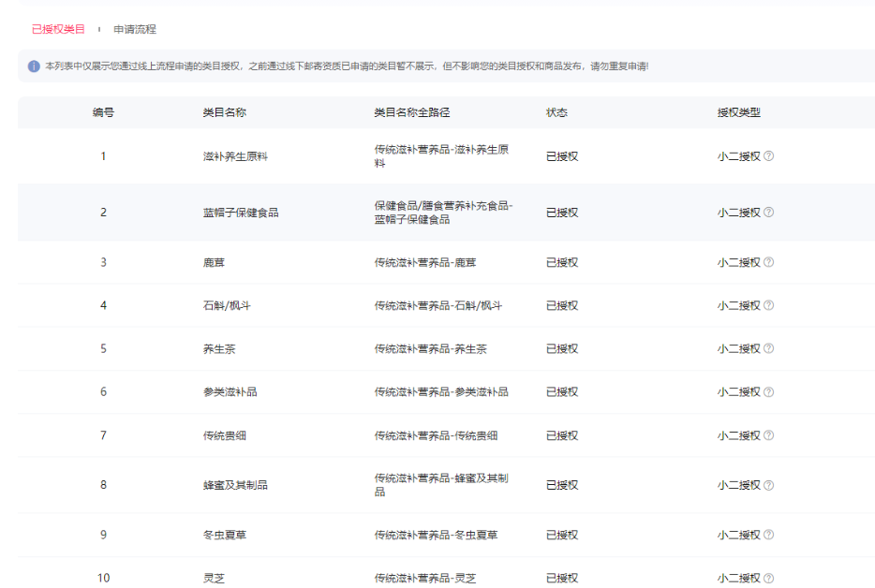The image size is (875, 588).
Task: Click help icon in 养生茶 row
Action: pyautogui.click(x=768, y=348)
